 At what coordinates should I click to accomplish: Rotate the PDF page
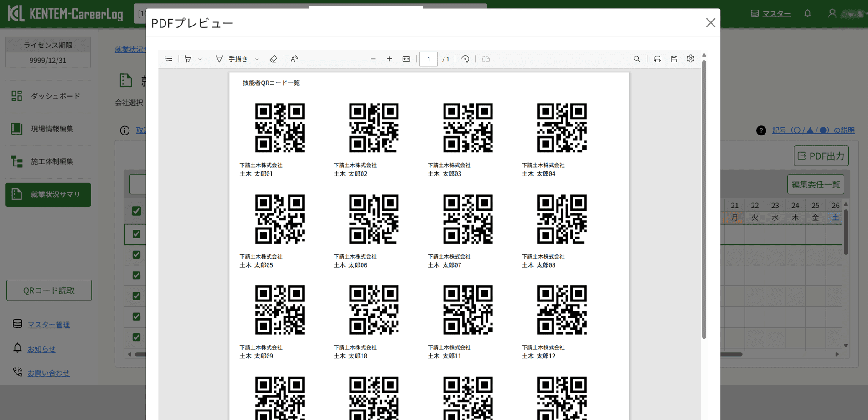[465, 58]
